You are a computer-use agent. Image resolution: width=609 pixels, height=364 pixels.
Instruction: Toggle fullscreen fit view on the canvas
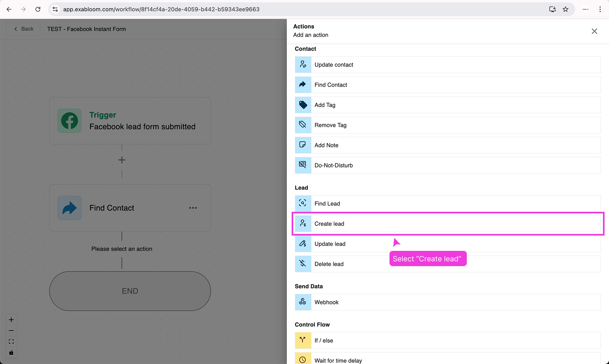click(x=11, y=341)
